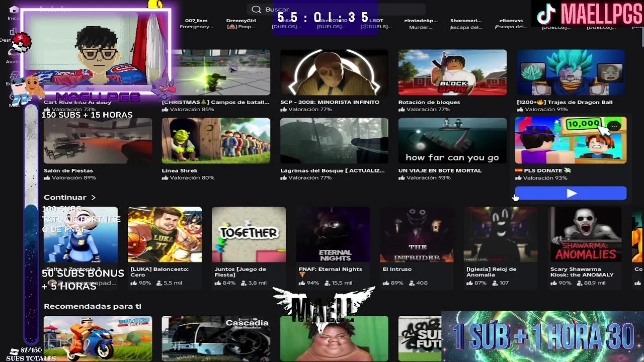Click the 15,5 mil players under FNAF Eternal Nights
The height and width of the screenshot is (362, 644).
click(339, 283)
